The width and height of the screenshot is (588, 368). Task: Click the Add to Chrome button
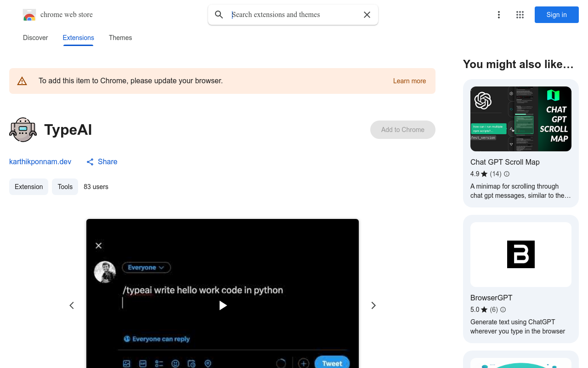point(403,130)
